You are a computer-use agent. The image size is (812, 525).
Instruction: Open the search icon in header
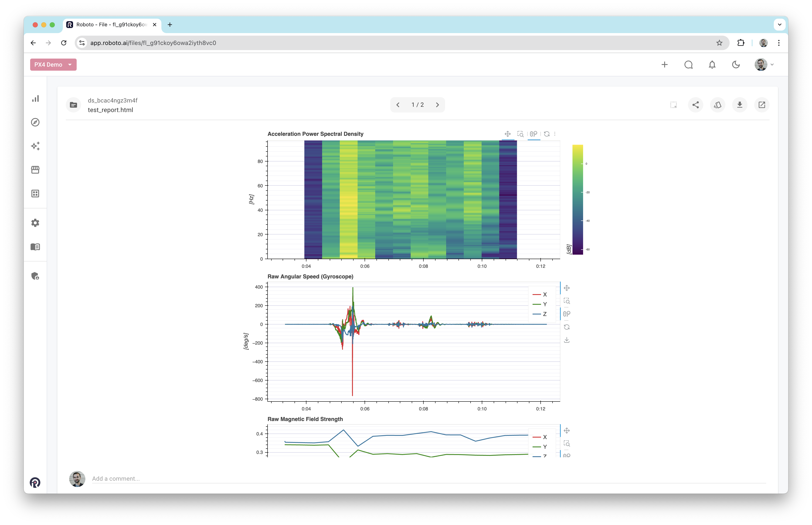coord(688,65)
